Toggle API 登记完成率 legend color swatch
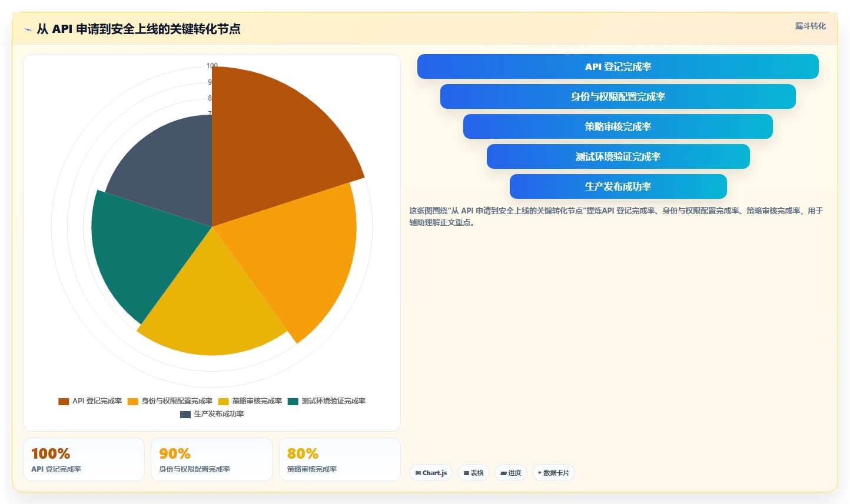 [x=64, y=401]
